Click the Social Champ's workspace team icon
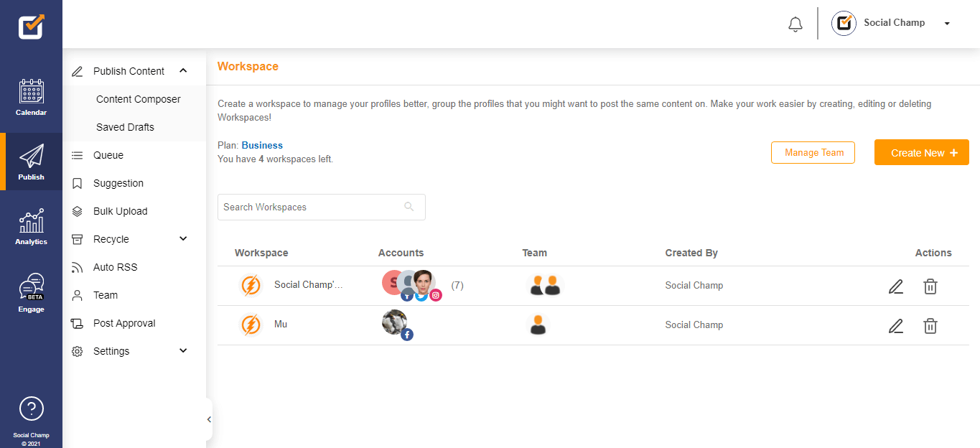Viewport: 980px width, 448px height. (x=545, y=285)
